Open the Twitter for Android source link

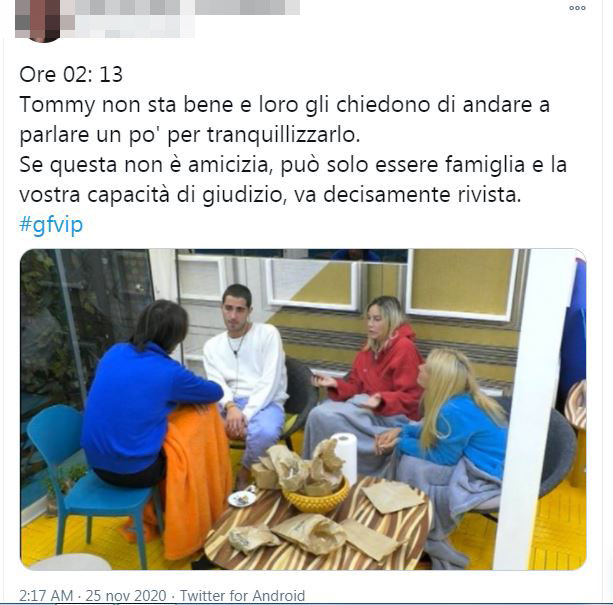242,596
